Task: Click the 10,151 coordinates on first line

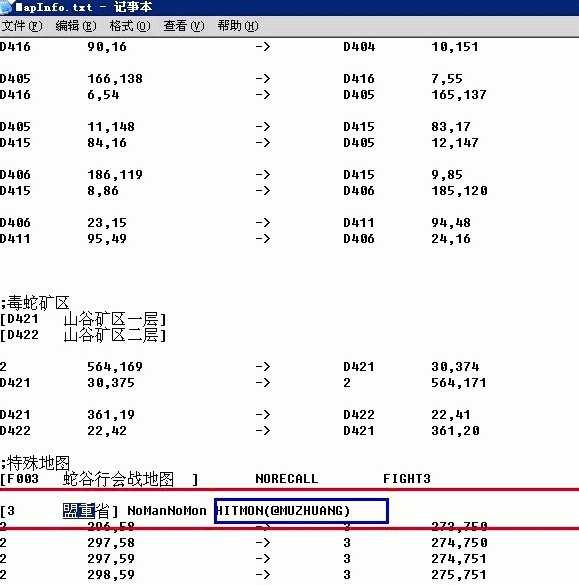Action: click(x=454, y=47)
